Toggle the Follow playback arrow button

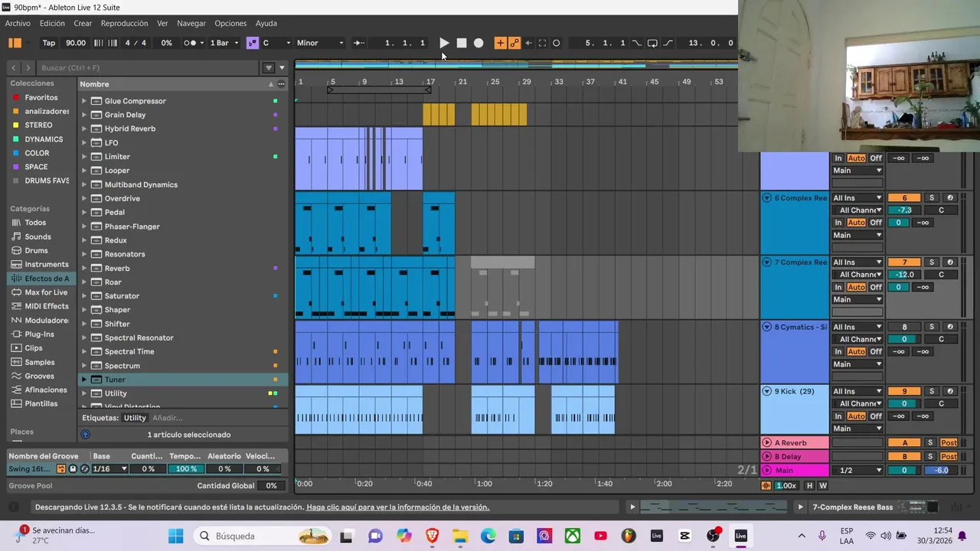pos(358,43)
